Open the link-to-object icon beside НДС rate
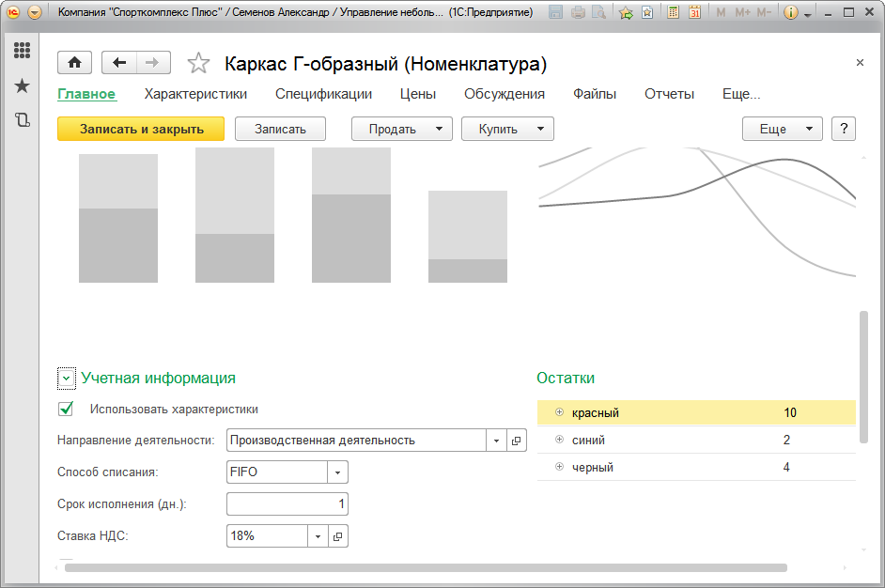885x588 pixels. pos(339,535)
